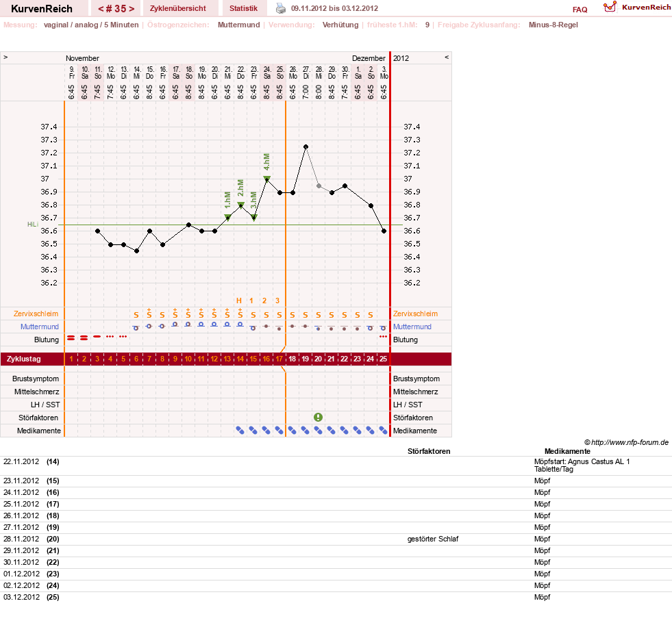Image resolution: width=672 pixels, height=638 pixels.
Task: Click the Dezember month label
Action: click(369, 58)
